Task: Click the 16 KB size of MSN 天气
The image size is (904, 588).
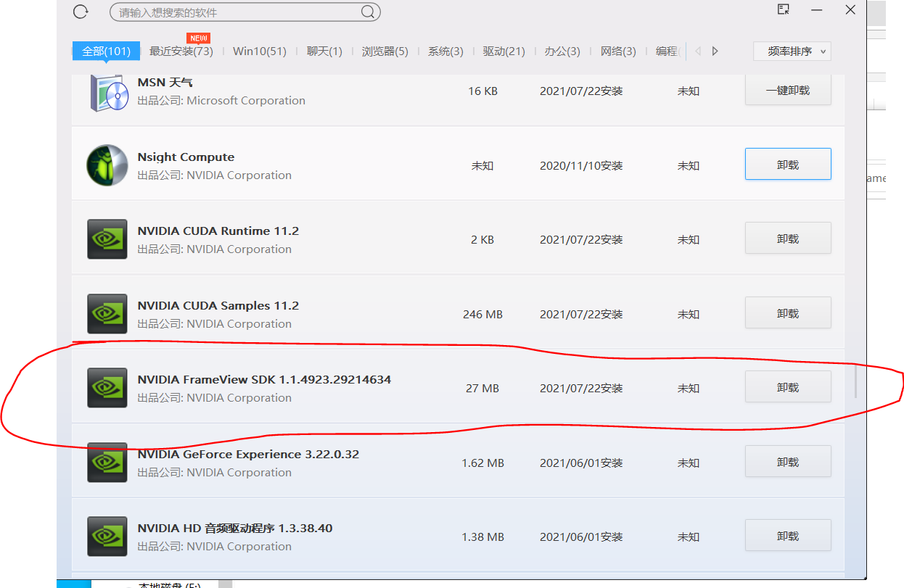Action: (x=482, y=91)
